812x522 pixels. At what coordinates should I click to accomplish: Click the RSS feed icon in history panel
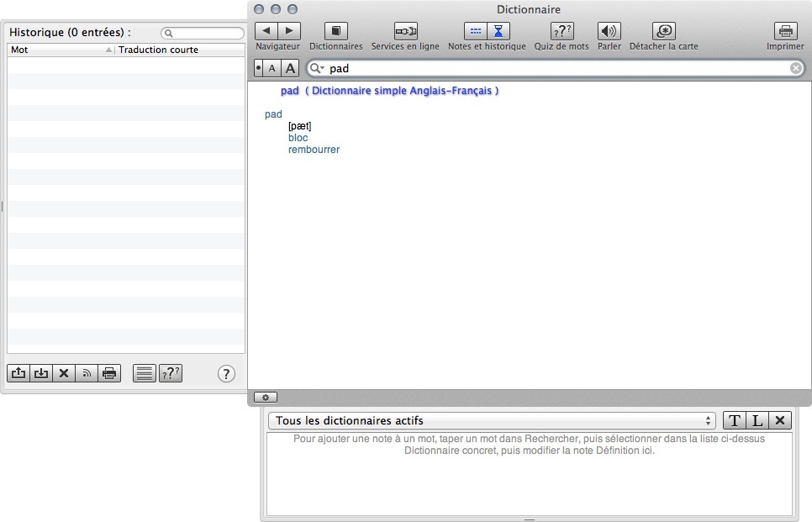[87, 373]
